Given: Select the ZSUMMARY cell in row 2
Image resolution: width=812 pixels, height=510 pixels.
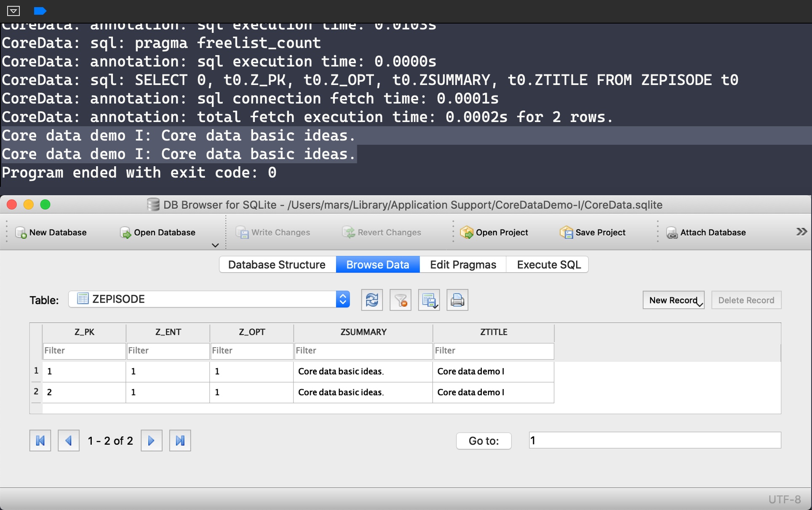Looking at the screenshot, I should pyautogui.click(x=363, y=392).
